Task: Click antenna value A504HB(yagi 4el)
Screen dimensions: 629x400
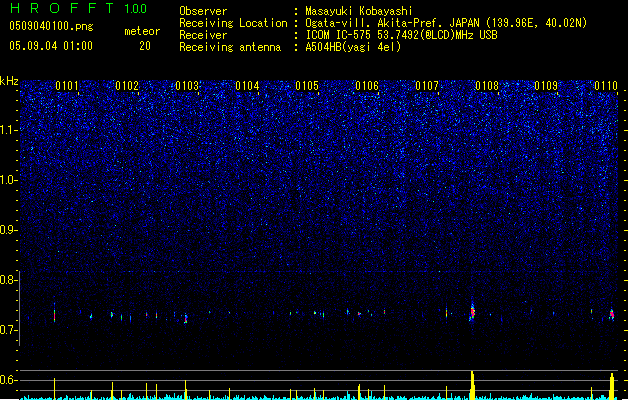Action: pos(353,47)
